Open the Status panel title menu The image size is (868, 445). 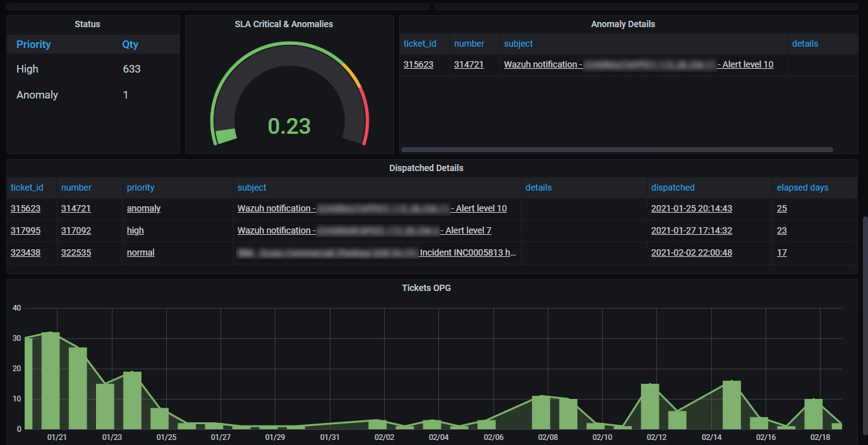click(x=87, y=24)
